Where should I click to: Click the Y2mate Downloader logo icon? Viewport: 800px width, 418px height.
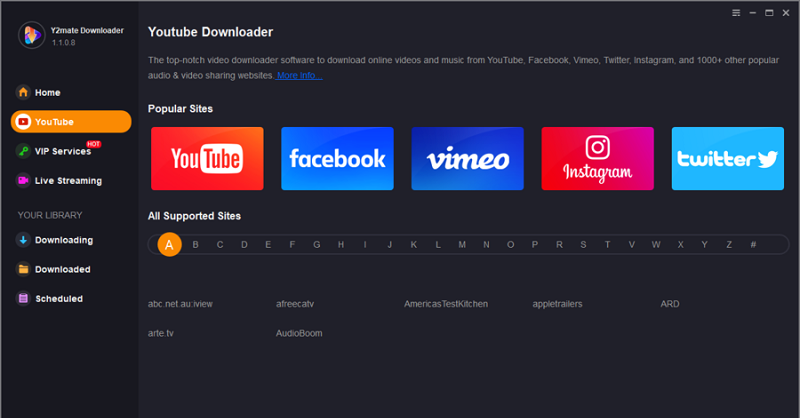(32, 35)
